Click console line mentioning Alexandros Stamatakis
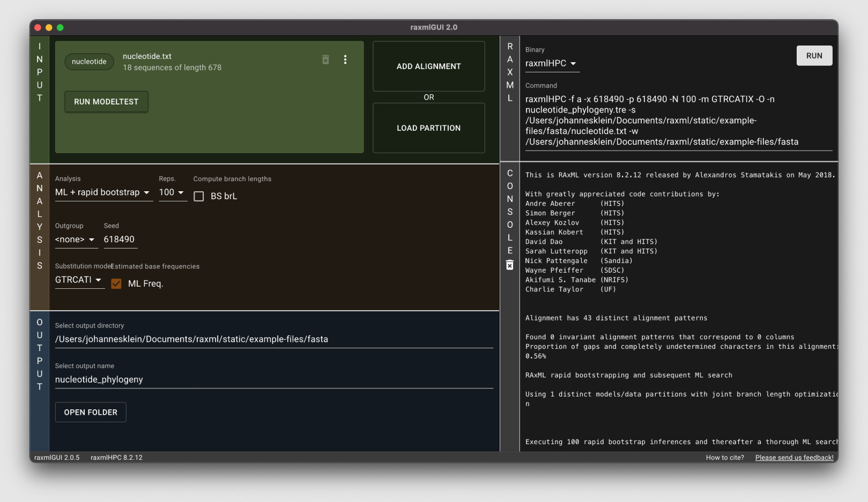The image size is (868, 502). 680,175
